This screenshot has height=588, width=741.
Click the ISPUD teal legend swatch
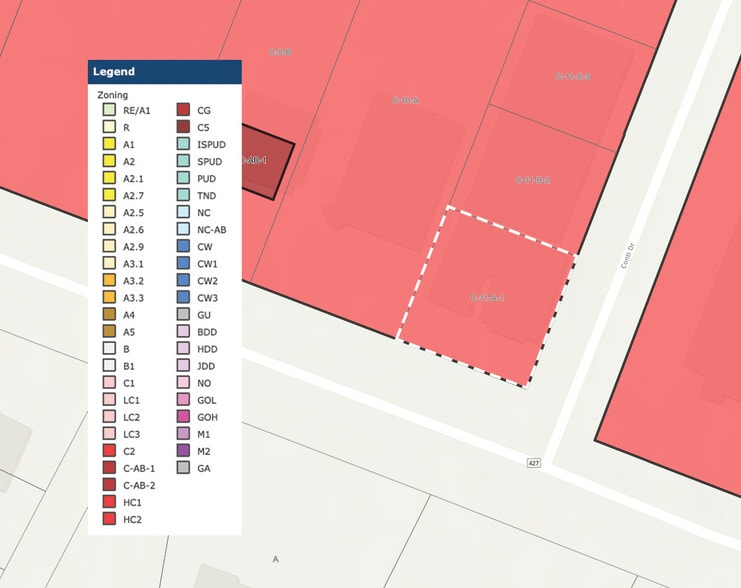(x=183, y=144)
